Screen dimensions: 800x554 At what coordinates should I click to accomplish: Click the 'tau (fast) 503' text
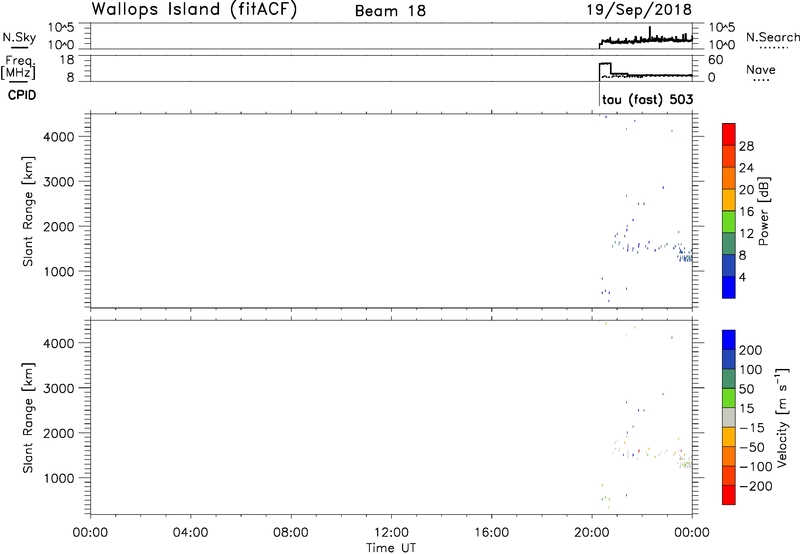(x=647, y=99)
